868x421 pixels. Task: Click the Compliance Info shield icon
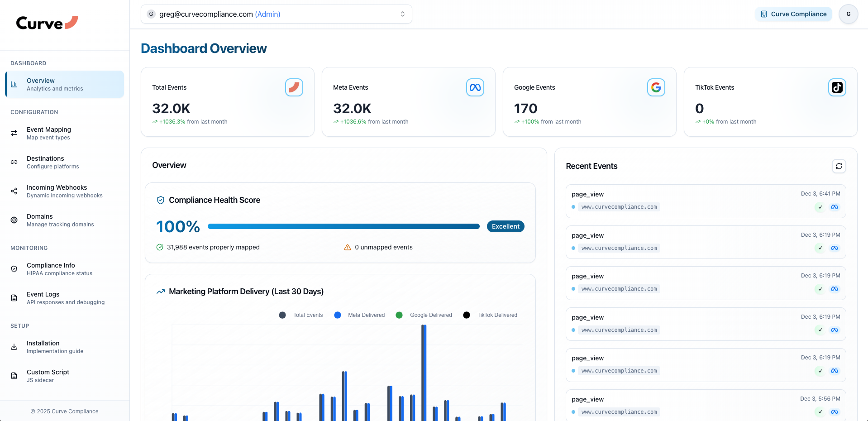tap(14, 269)
